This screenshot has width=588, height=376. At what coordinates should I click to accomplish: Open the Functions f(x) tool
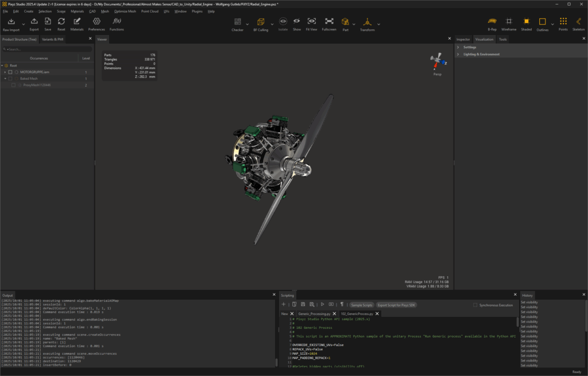117,21
